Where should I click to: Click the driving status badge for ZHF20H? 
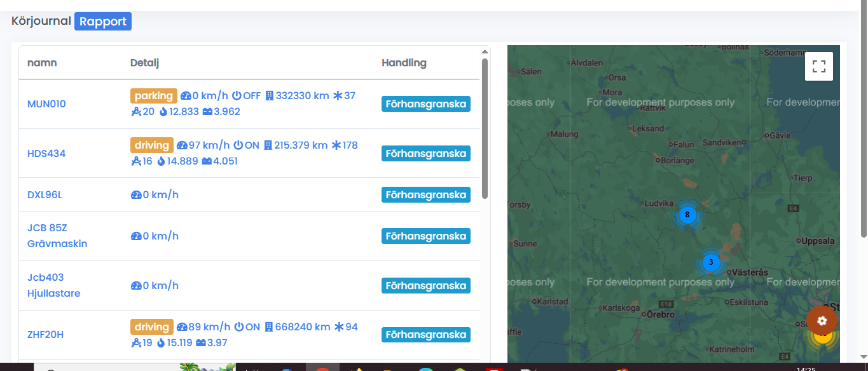(152, 327)
